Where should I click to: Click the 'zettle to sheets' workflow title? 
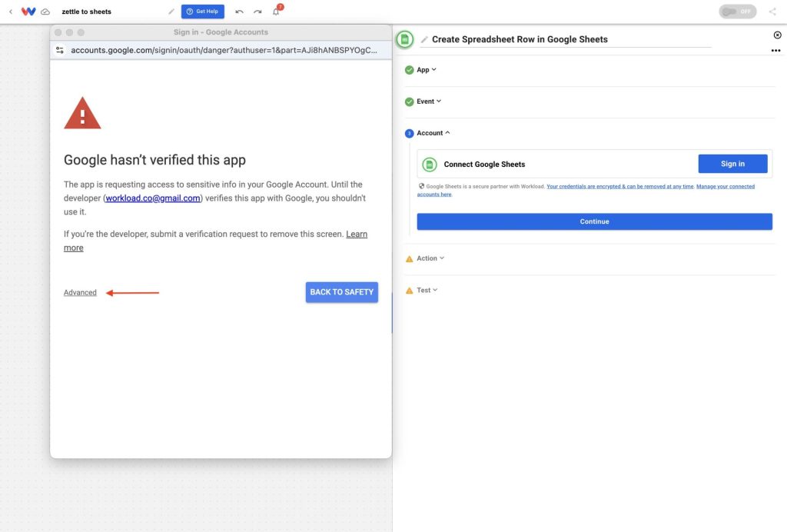point(86,12)
